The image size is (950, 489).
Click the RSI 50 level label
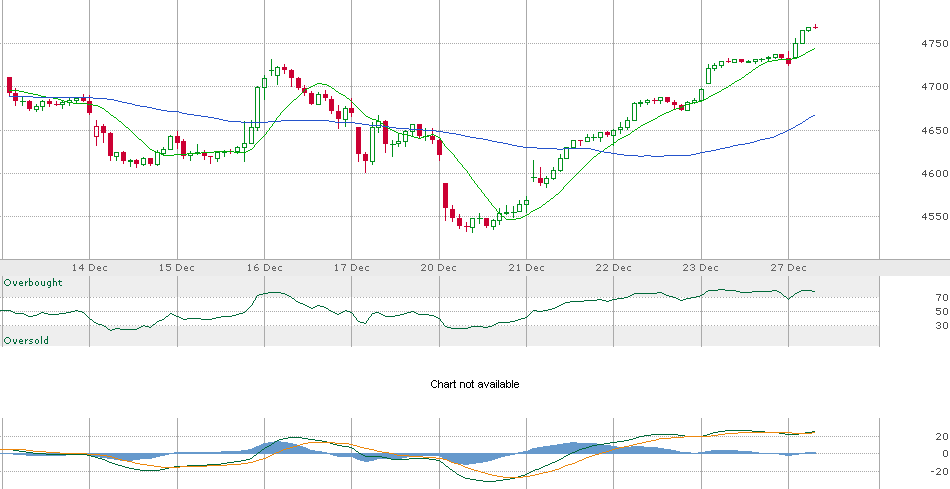[x=942, y=311]
